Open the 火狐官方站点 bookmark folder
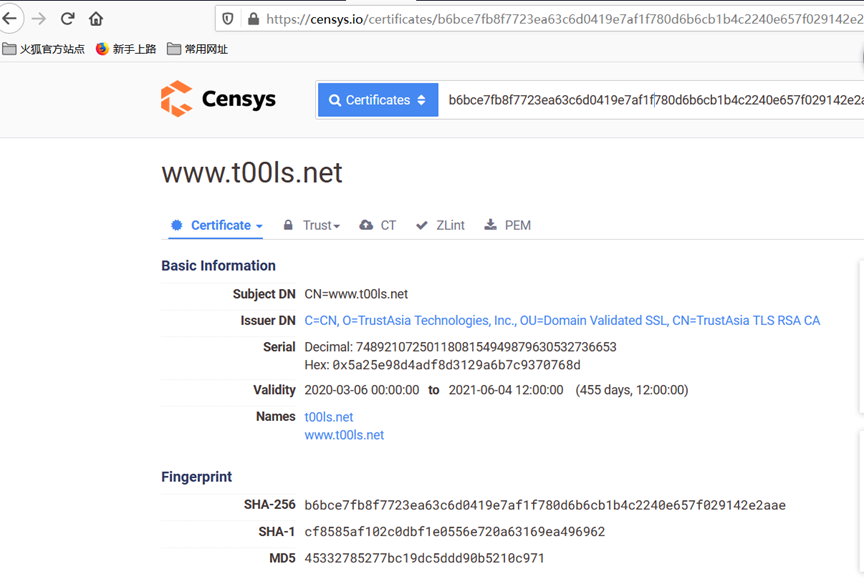Viewport: 864px width, 584px height. [44, 49]
